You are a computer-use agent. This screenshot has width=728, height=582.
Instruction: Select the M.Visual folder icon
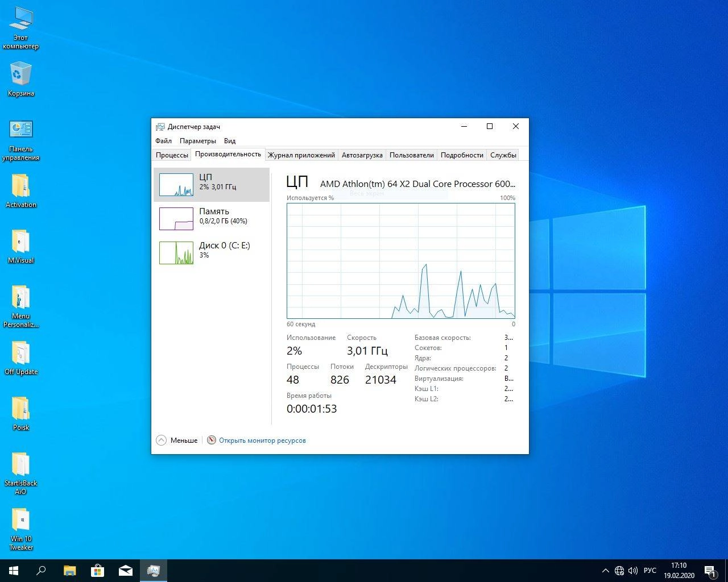[x=20, y=247]
